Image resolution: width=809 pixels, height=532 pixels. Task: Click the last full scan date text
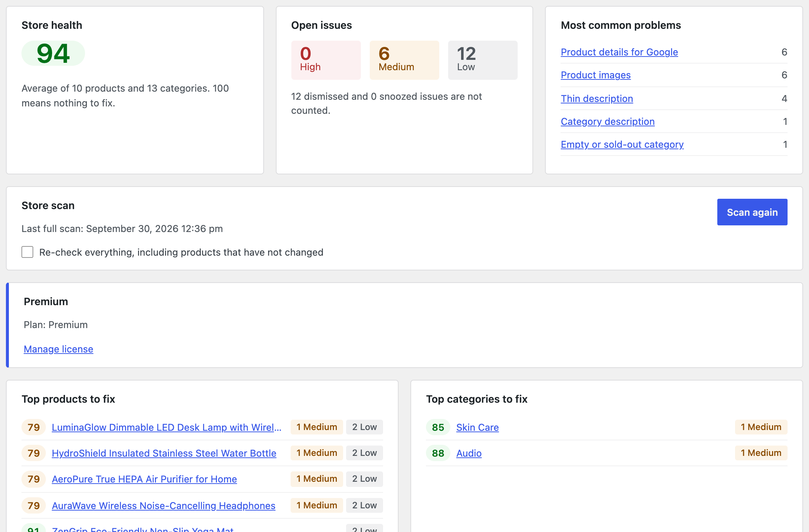coord(122,229)
